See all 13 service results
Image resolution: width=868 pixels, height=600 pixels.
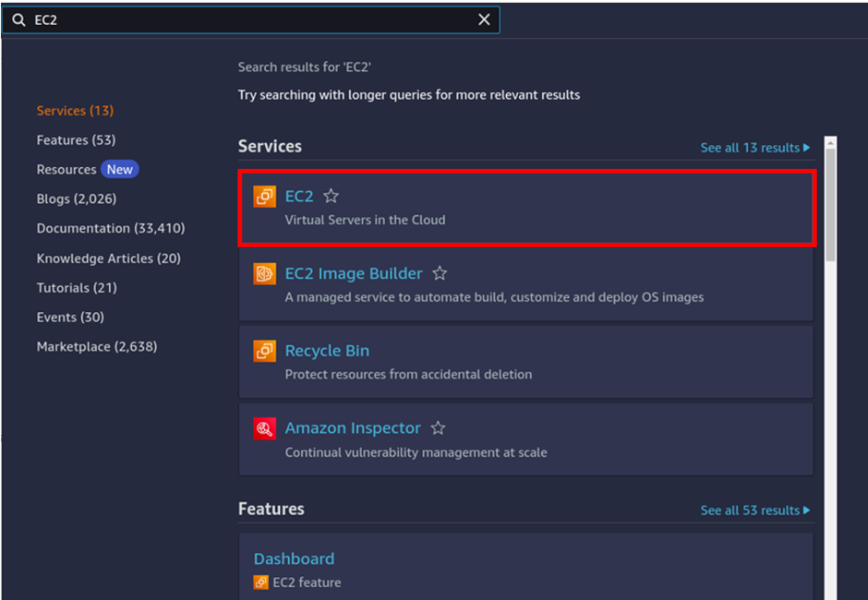click(755, 148)
